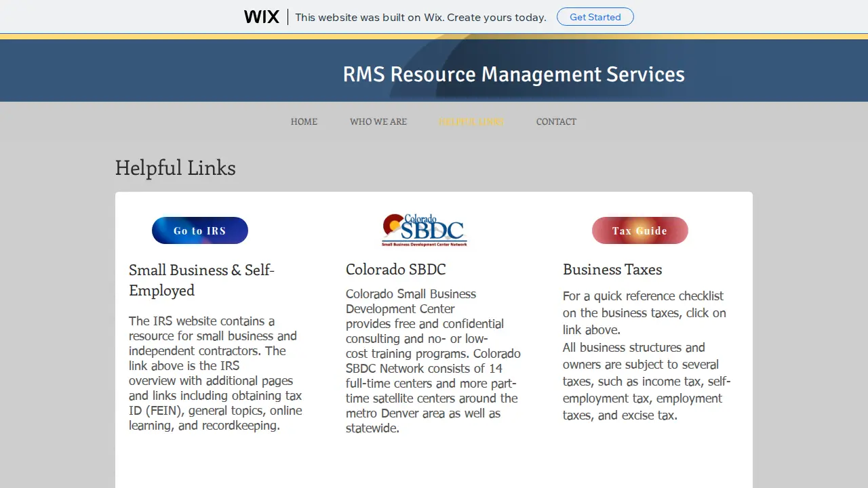Click the RMS Resource Management Services title
Viewport: 868px width, 488px height.
(513, 74)
